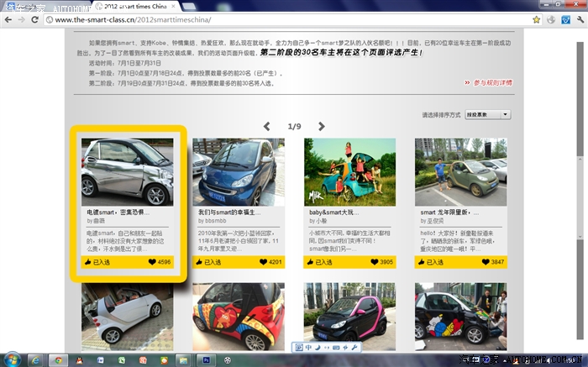This screenshot has height=367, width=588.
Task: Open the blue smart car photo
Action: [x=238, y=171]
